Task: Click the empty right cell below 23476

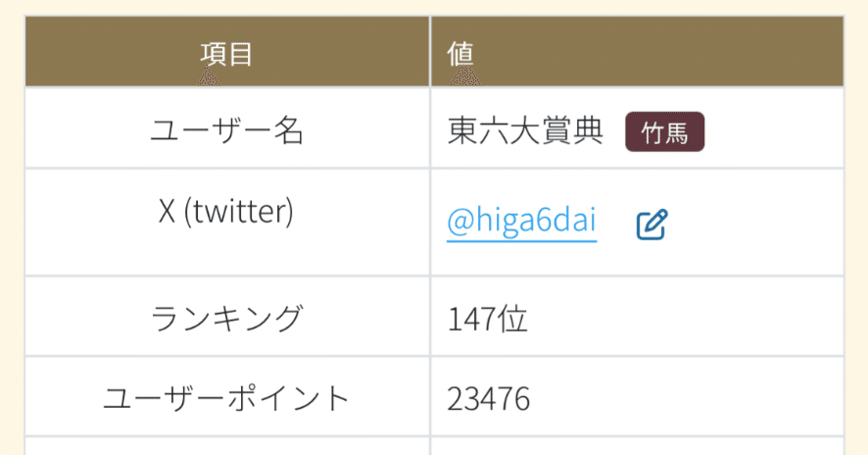Action: click(637, 446)
